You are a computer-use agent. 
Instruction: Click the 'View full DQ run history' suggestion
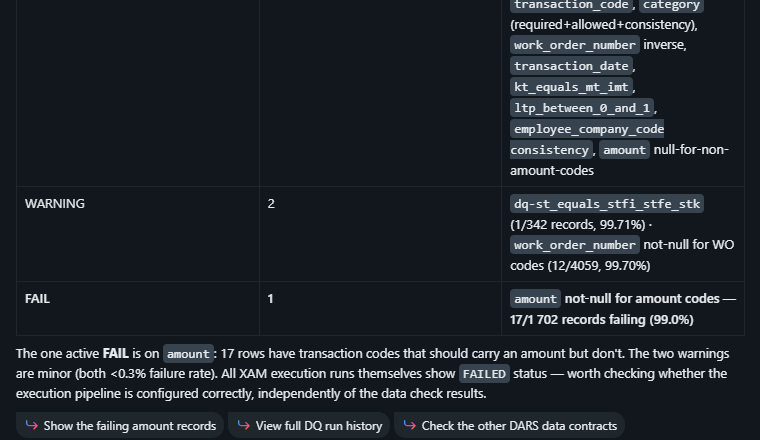tap(309, 425)
